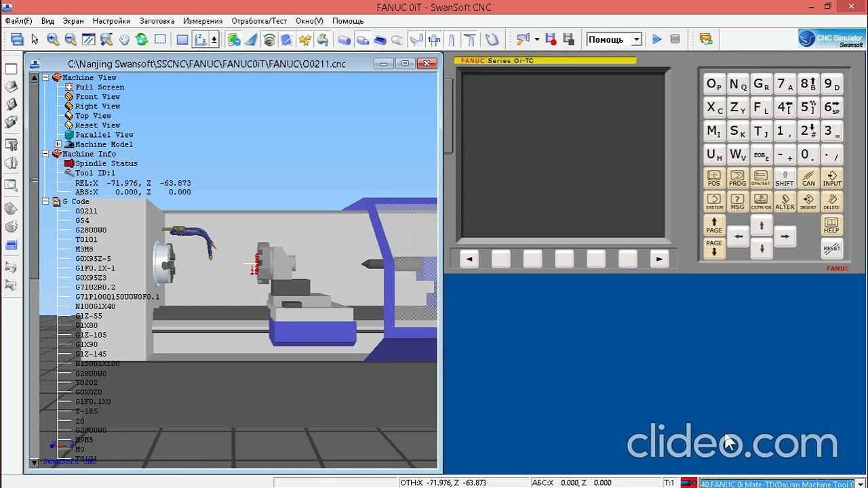Click the blue play run button
The height and width of the screenshot is (488, 868).
pyautogui.click(x=656, y=39)
